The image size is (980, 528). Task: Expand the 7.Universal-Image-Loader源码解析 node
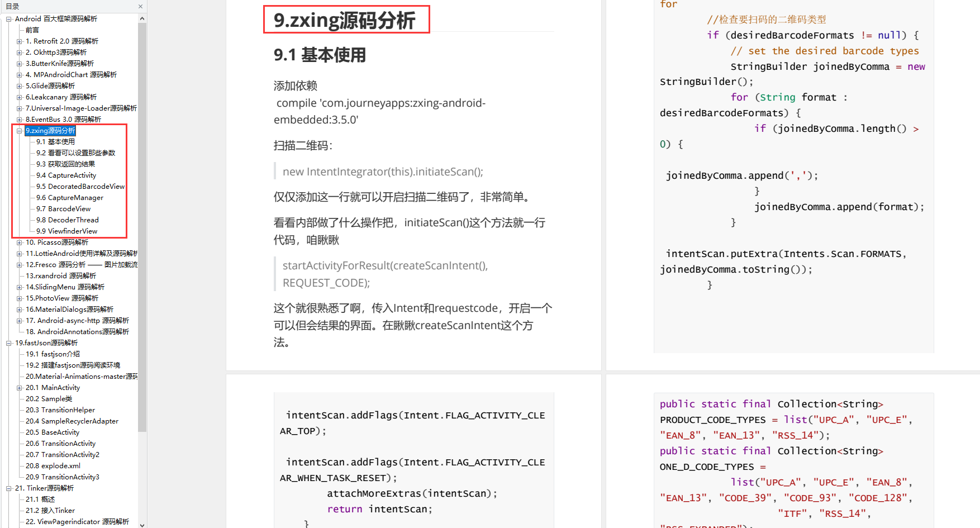tap(20, 108)
